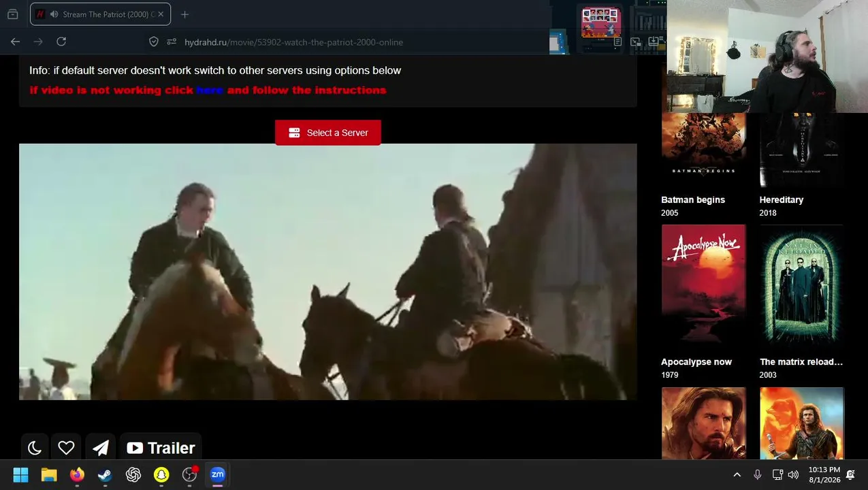Click the microphone tray icon
This screenshot has height=490, width=868.
tap(758, 475)
